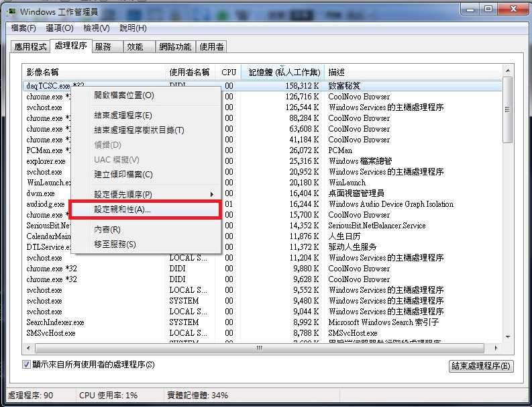Select the SearchIndexer.exe process row

[262, 322]
